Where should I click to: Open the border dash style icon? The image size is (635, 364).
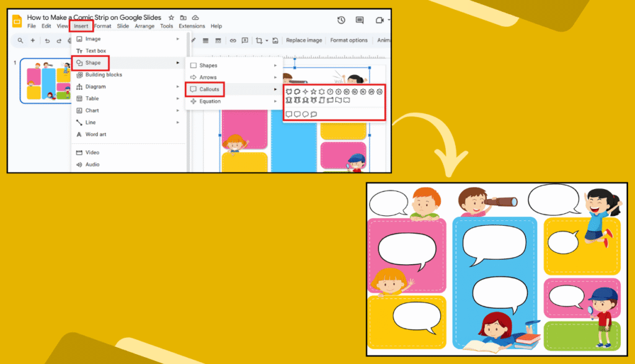[x=218, y=40]
